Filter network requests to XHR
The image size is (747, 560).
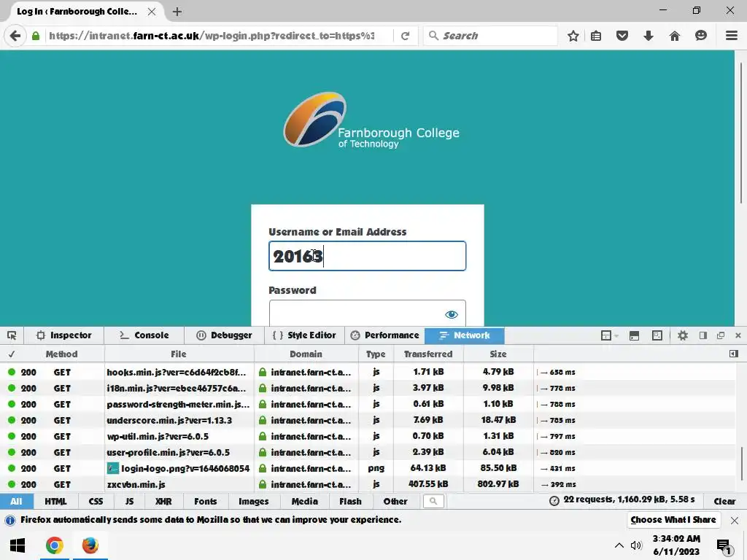click(163, 501)
